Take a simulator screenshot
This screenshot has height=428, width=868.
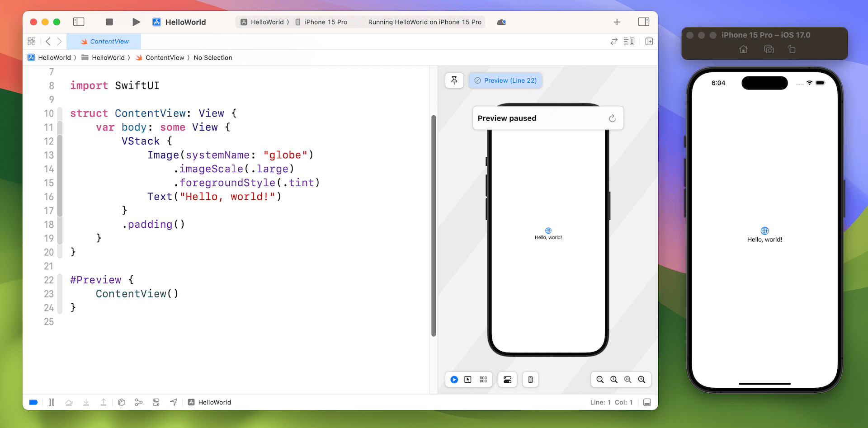click(769, 49)
